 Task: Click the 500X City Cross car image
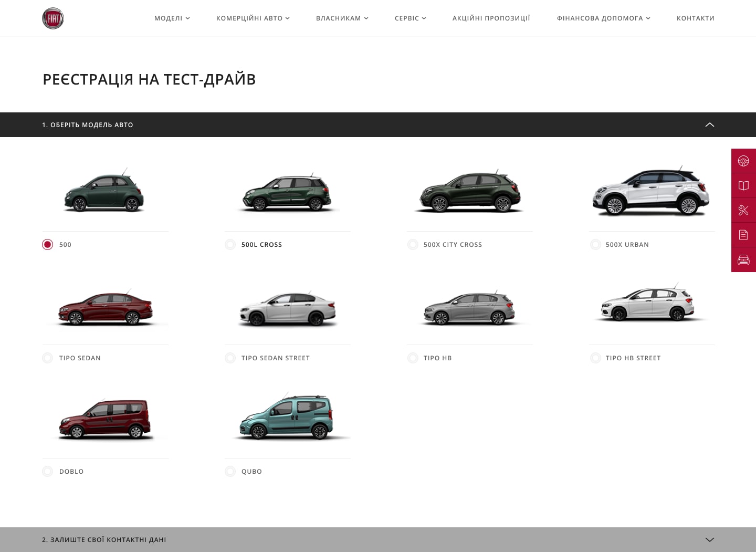click(x=469, y=191)
